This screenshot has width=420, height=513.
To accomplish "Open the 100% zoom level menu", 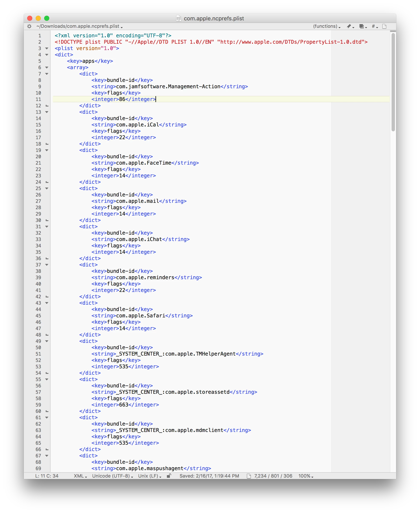I will tap(306, 476).
